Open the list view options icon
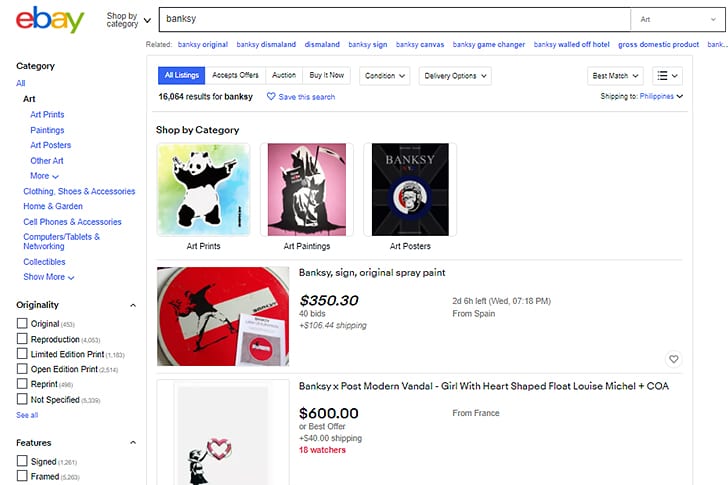Image resolution: width=728 pixels, height=485 pixels. point(667,75)
